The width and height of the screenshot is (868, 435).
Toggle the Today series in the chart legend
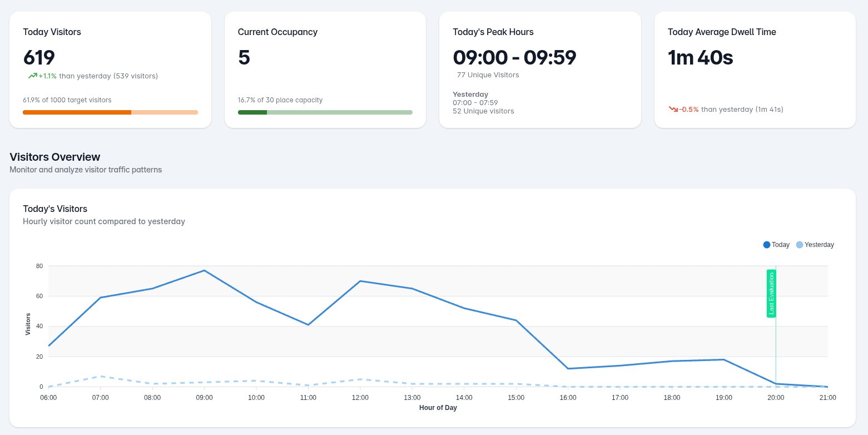coord(776,244)
